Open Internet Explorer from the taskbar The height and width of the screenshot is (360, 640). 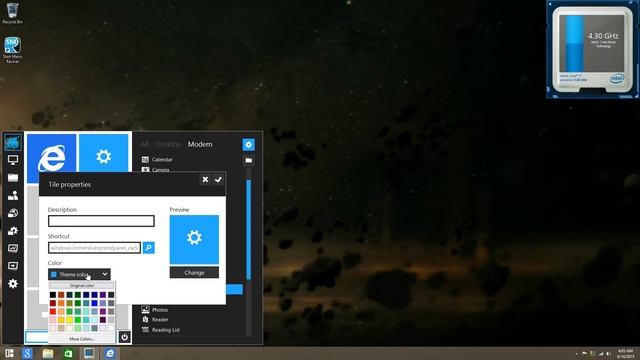[110, 353]
